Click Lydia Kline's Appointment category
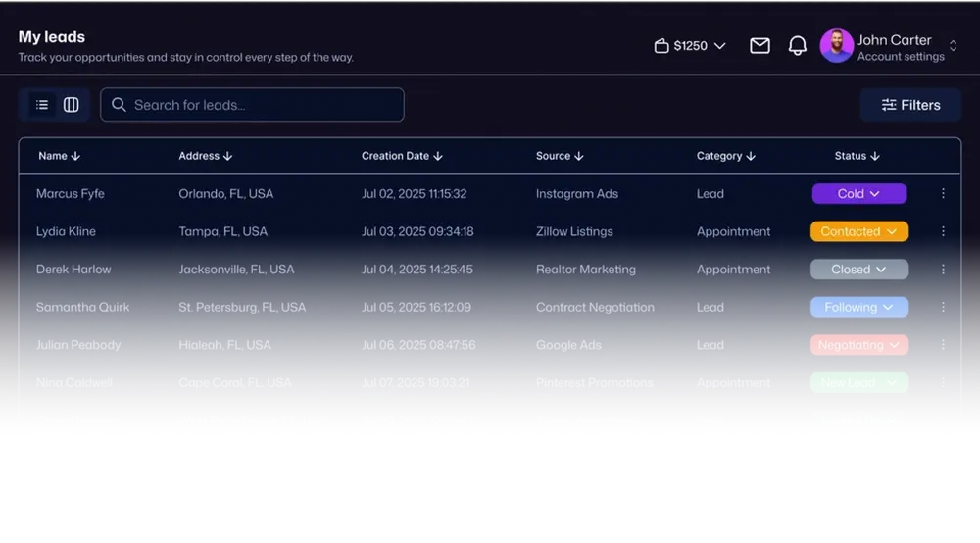 point(733,231)
